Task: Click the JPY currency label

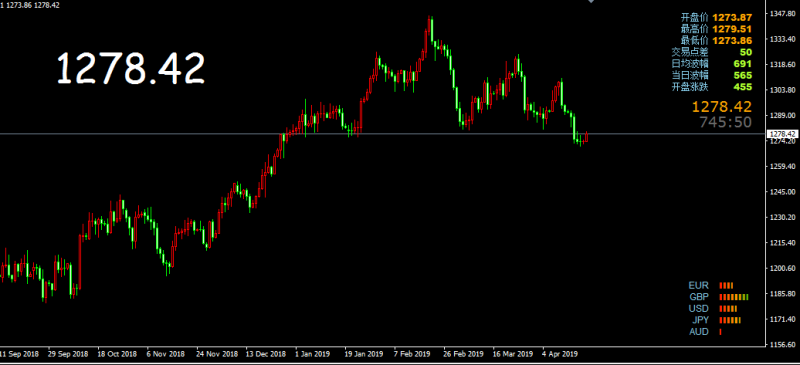Action: 700,320
